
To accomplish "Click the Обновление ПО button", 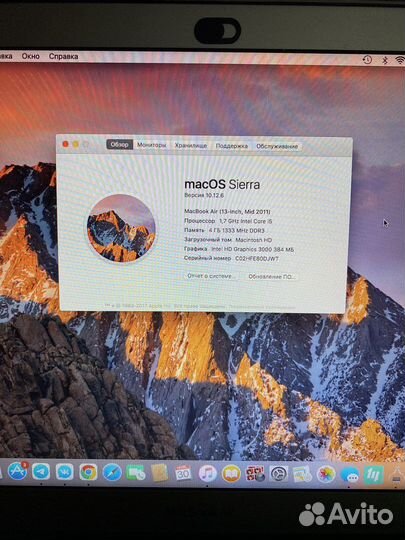I will (x=272, y=277).
